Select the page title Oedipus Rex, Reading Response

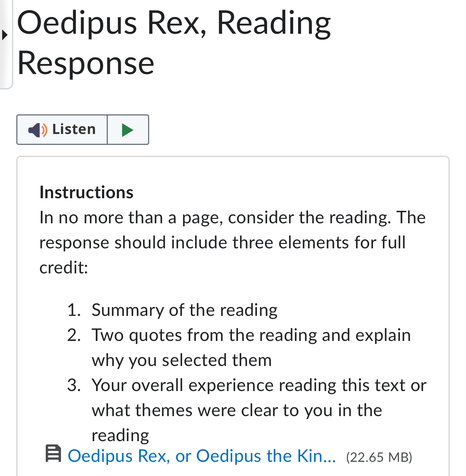(x=174, y=44)
